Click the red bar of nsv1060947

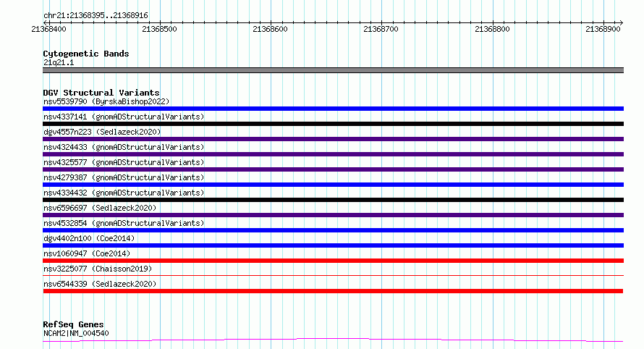[x=333, y=261]
